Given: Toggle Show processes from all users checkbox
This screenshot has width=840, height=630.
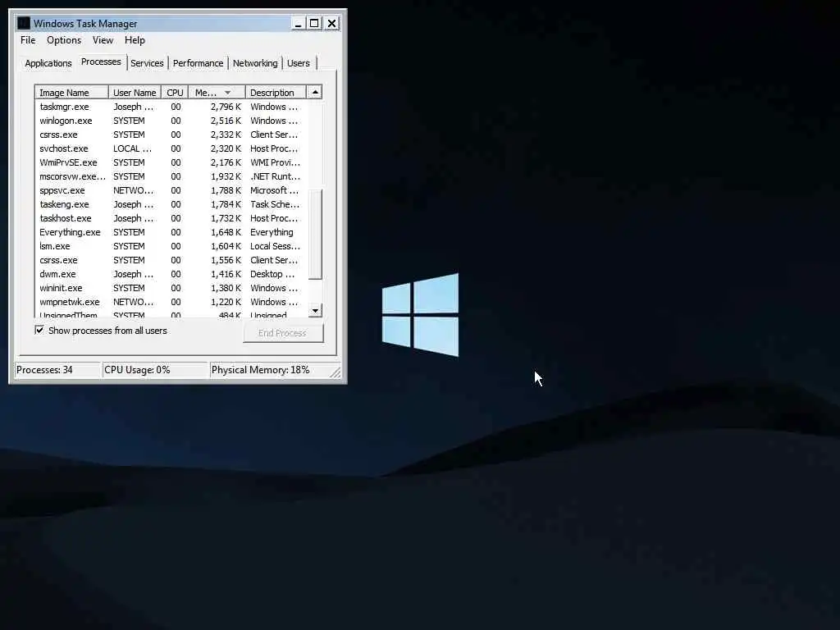Looking at the screenshot, I should coord(39,330).
